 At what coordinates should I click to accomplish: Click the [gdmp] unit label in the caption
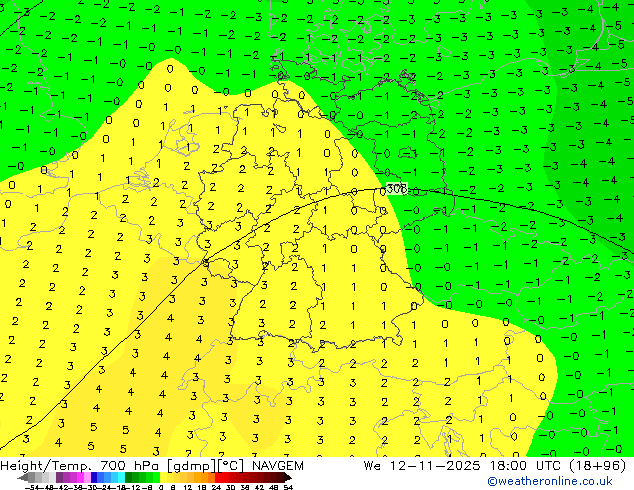tap(191, 466)
